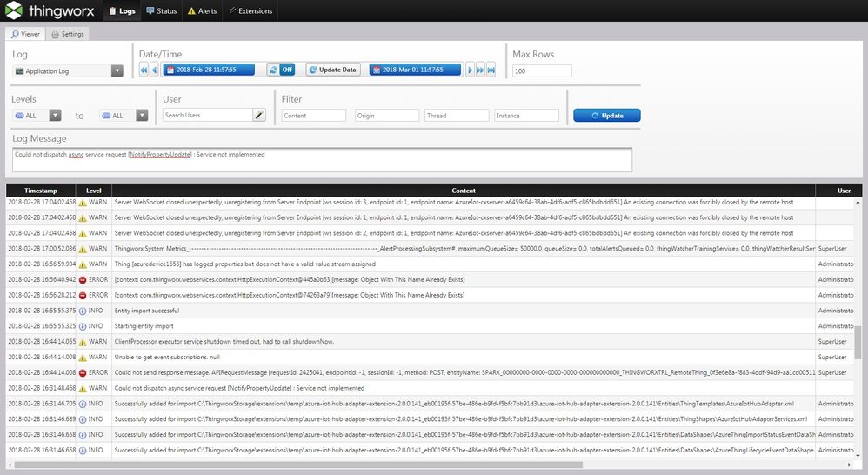
Task: Click warning icon in ClientProcessor executor row
Action: point(83,342)
